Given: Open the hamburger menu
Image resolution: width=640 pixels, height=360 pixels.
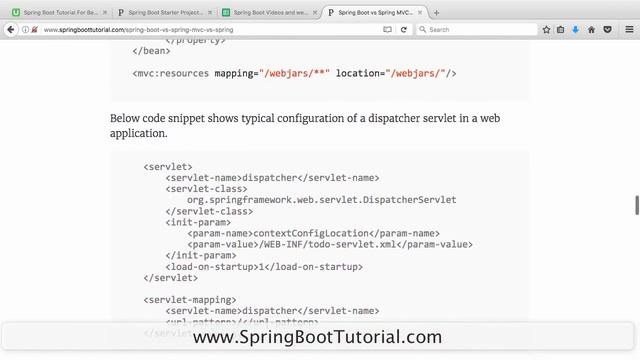Looking at the screenshot, I should 629,29.
